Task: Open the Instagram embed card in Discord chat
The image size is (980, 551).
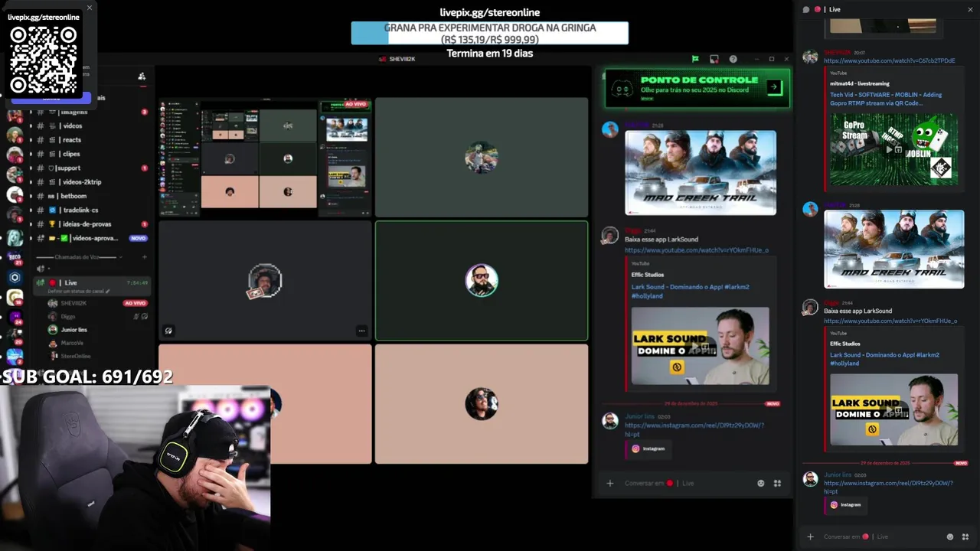Action: 648,448
